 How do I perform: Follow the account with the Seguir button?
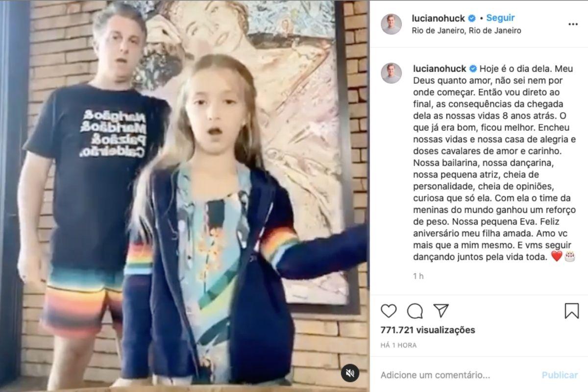click(x=500, y=18)
